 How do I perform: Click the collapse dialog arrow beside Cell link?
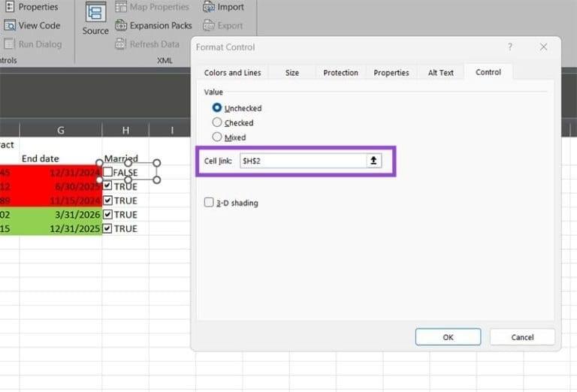(373, 161)
